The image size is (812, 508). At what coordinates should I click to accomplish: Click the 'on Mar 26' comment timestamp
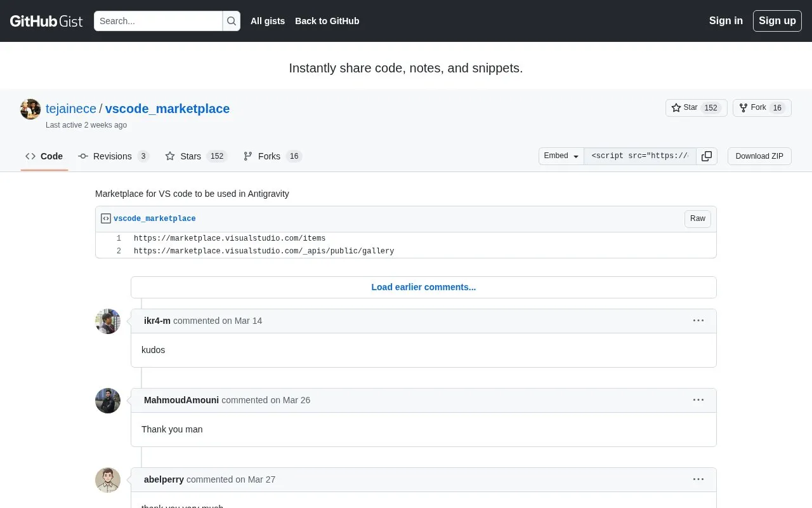290,400
